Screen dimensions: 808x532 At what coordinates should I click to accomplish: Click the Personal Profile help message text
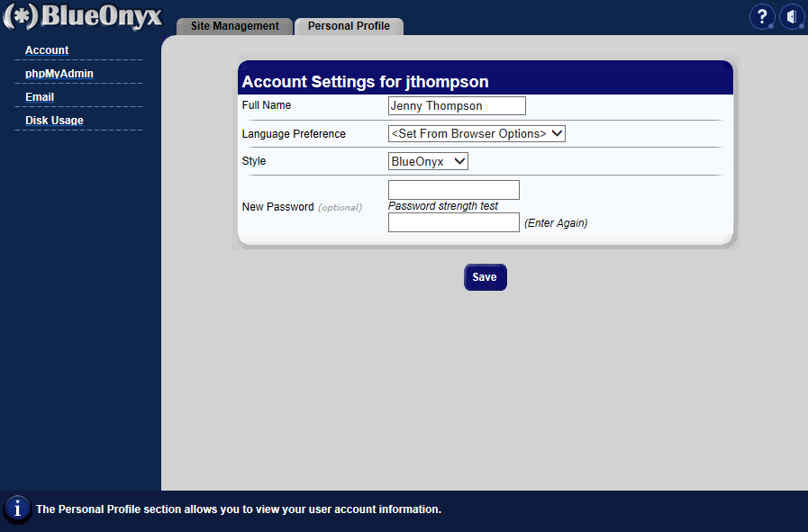238,509
